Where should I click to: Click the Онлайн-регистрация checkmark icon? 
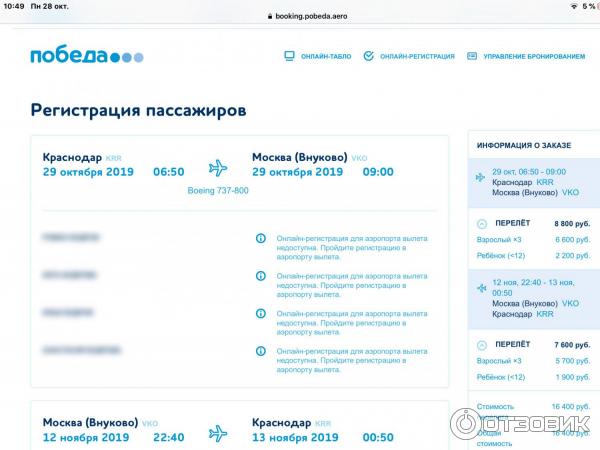coord(369,57)
